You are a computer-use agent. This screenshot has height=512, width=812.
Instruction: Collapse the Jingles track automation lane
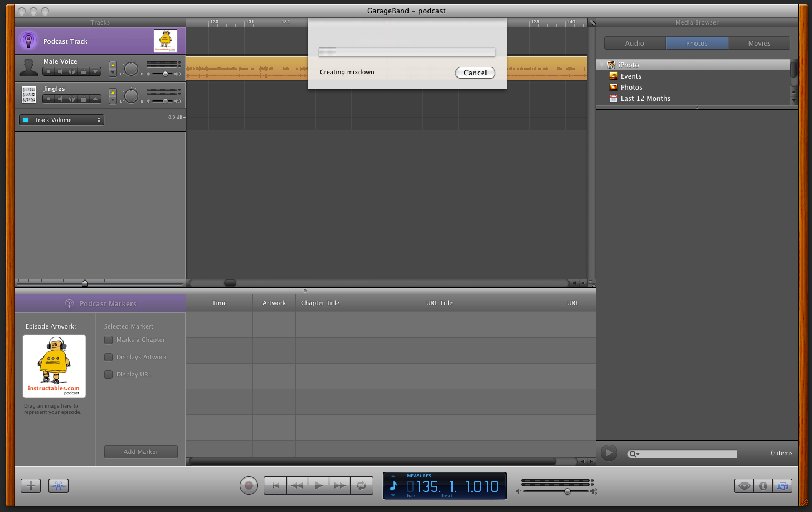[x=96, y=99]
